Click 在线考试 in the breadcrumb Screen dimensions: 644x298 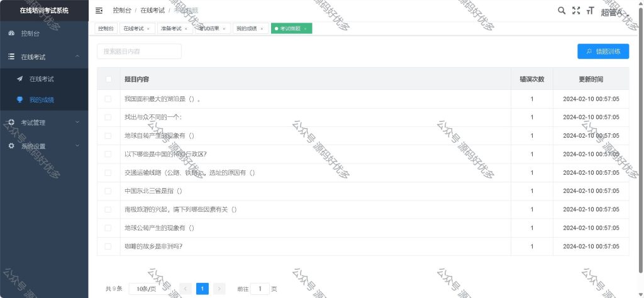152,11
